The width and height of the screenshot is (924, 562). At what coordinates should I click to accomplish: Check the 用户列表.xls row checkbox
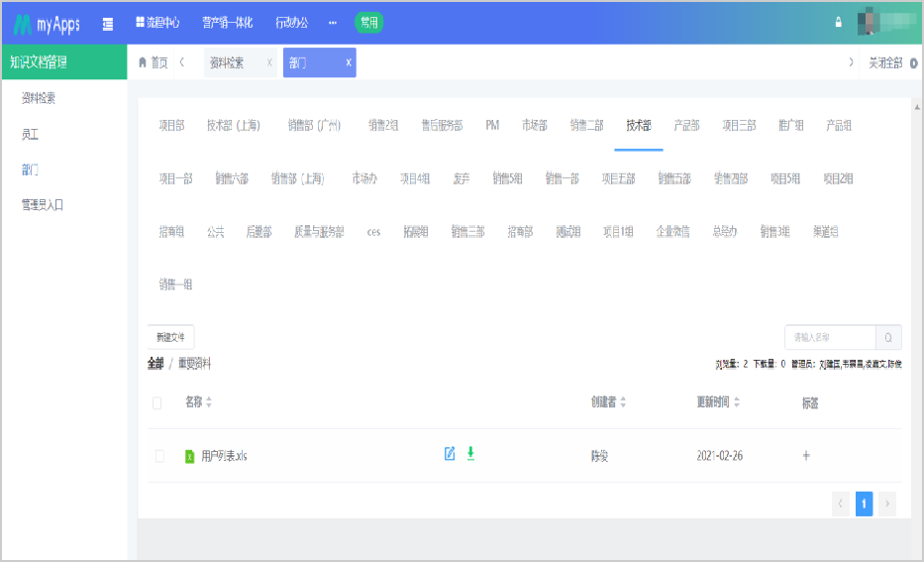click(x=159, y=456)
